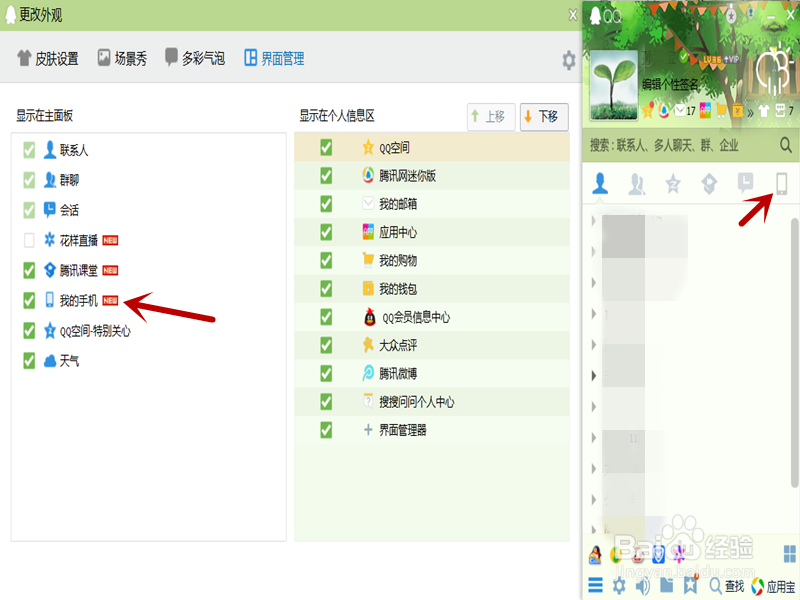Toggle 我的手机 checkbox

29,301
